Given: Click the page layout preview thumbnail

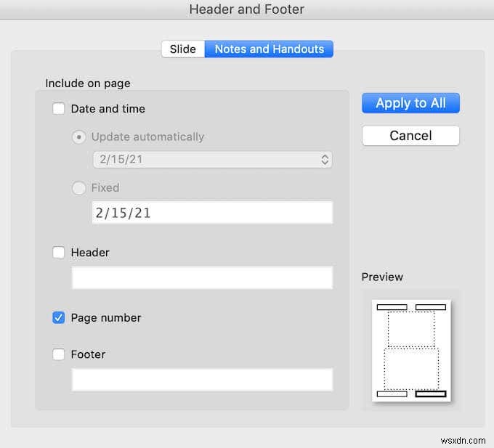Looking at the screenshot, I should pos(411,351).
